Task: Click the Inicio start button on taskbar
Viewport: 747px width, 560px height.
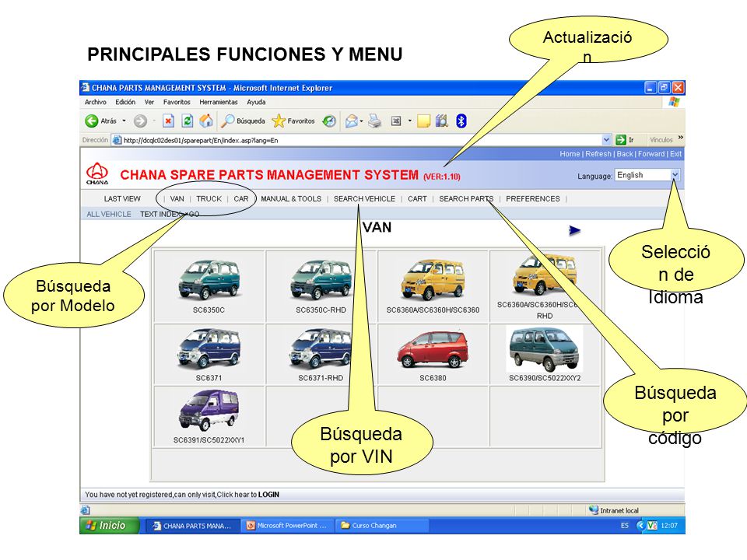Action: point(110,525)
